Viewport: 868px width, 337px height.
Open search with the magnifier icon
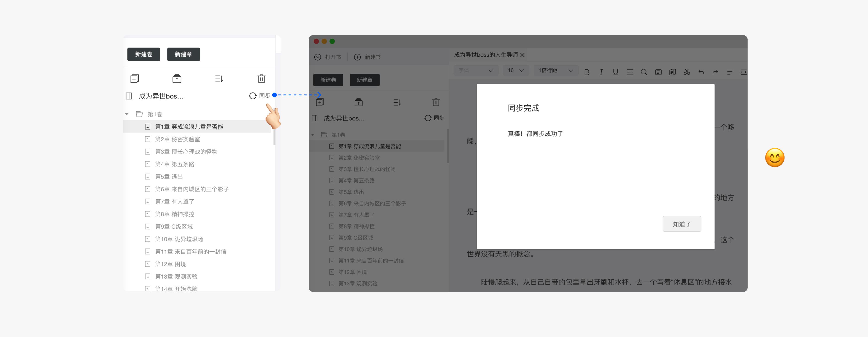(x=644, y=72)
